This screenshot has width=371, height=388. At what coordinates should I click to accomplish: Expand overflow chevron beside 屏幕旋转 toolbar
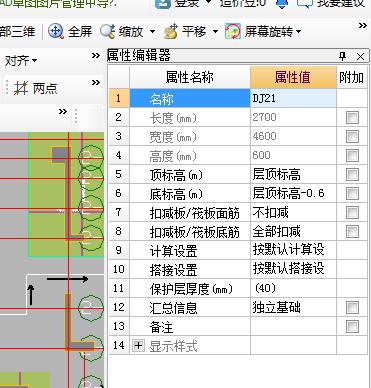[x=363, y=26]
